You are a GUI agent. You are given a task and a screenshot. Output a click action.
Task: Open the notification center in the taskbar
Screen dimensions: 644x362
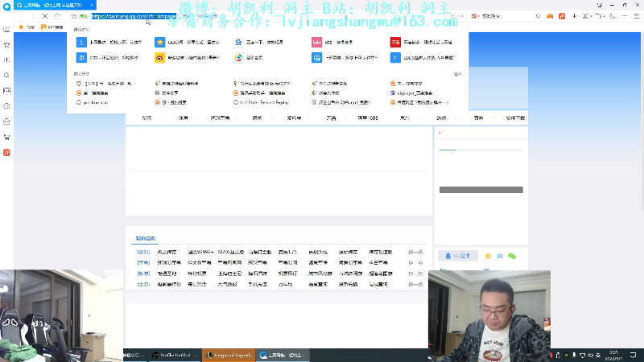[x=634, y=355]
